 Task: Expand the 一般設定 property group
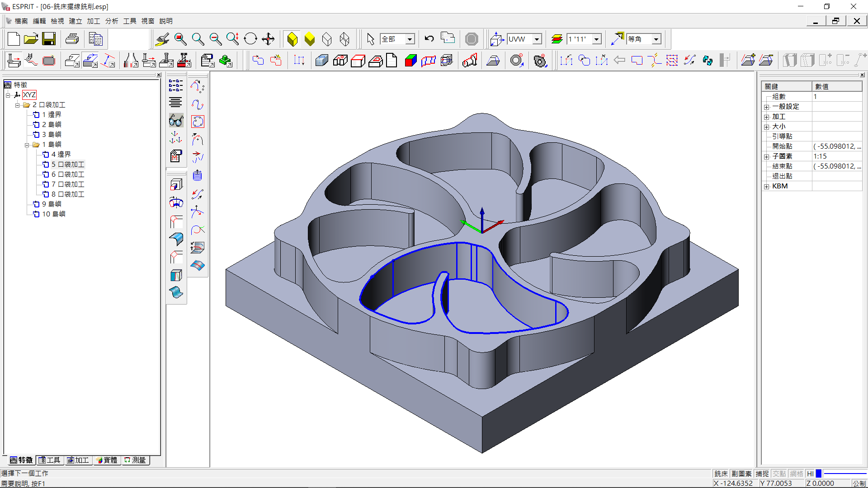[x=767, y=107]
